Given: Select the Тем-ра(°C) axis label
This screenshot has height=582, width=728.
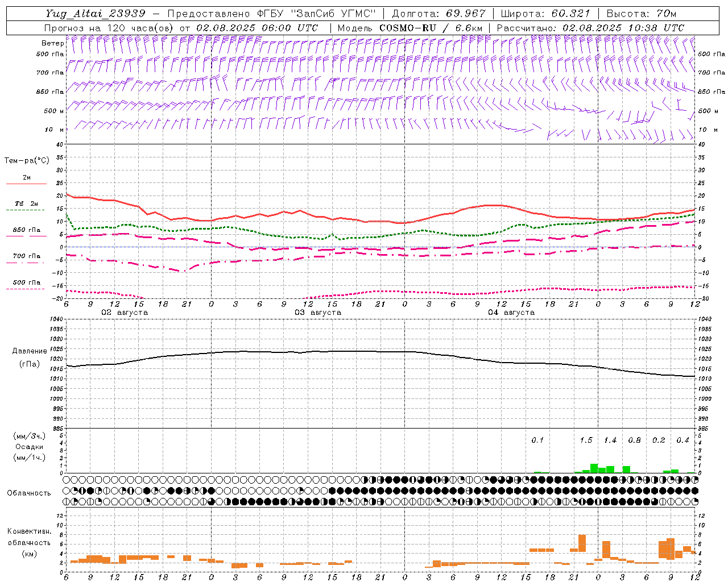Looking at the screenshot, I should pos(27,161).
